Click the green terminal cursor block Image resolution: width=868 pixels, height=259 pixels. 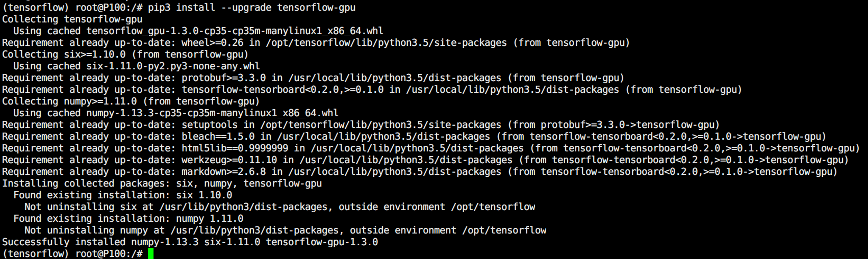(x=150, y=253)
